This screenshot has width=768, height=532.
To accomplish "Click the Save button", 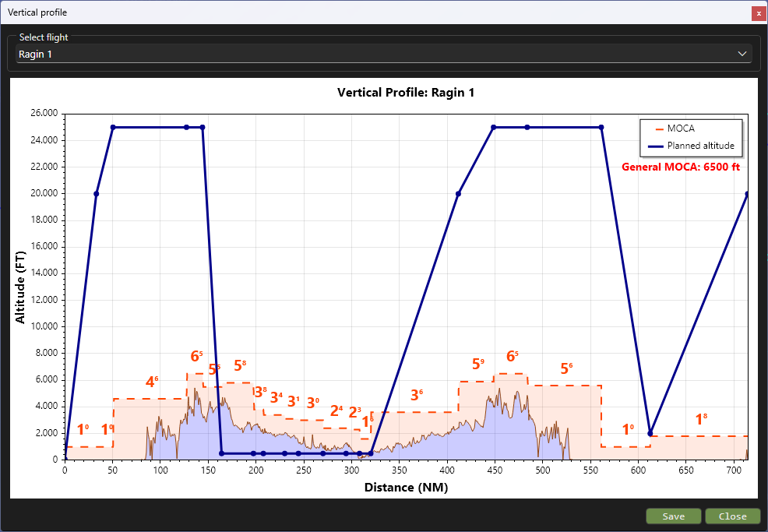I will click(x=673, y=516).
